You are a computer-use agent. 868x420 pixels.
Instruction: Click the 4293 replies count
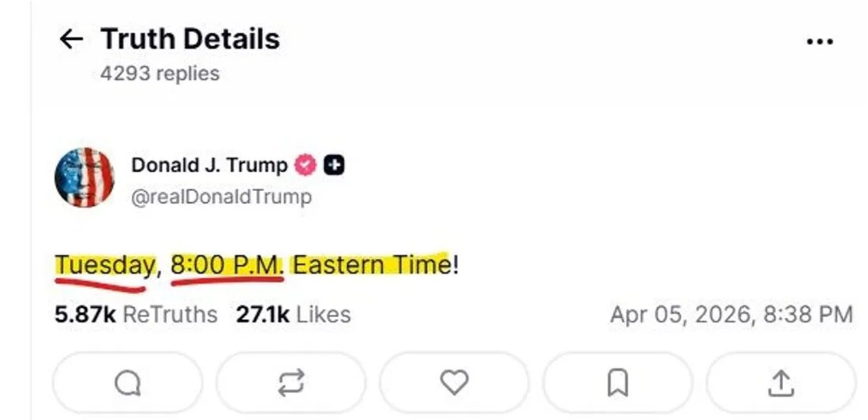[160, 74]
